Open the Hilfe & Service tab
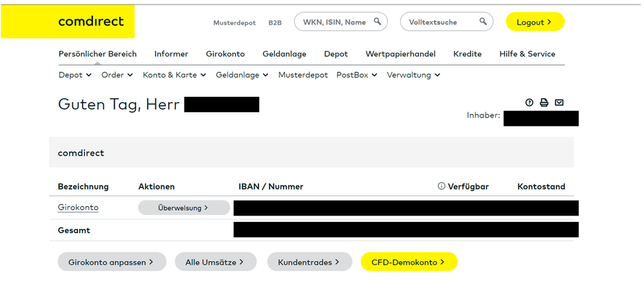The image size is (644, 293). (527, 54)
